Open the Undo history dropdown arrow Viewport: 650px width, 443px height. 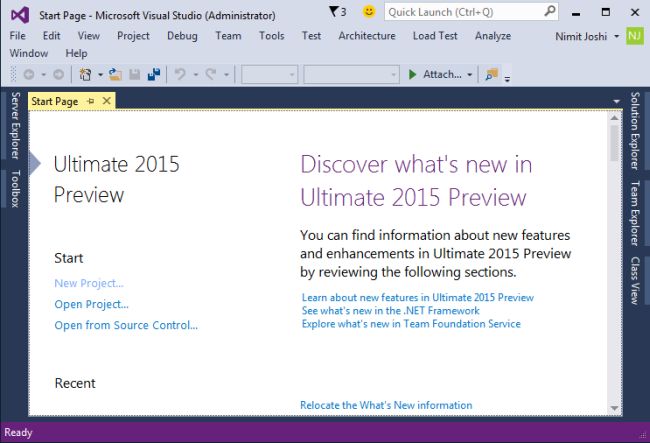196,75
